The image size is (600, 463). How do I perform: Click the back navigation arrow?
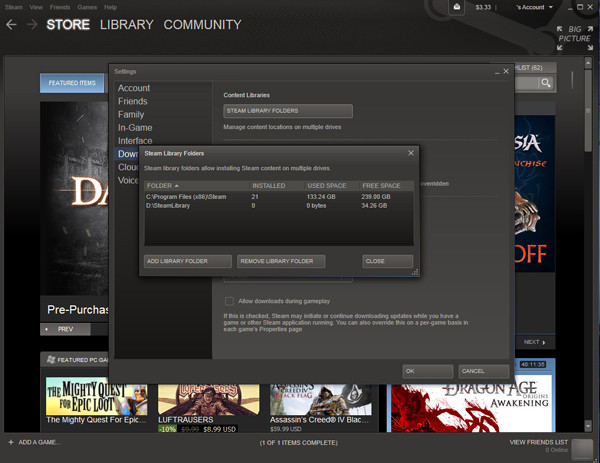(x=11, y=24)
